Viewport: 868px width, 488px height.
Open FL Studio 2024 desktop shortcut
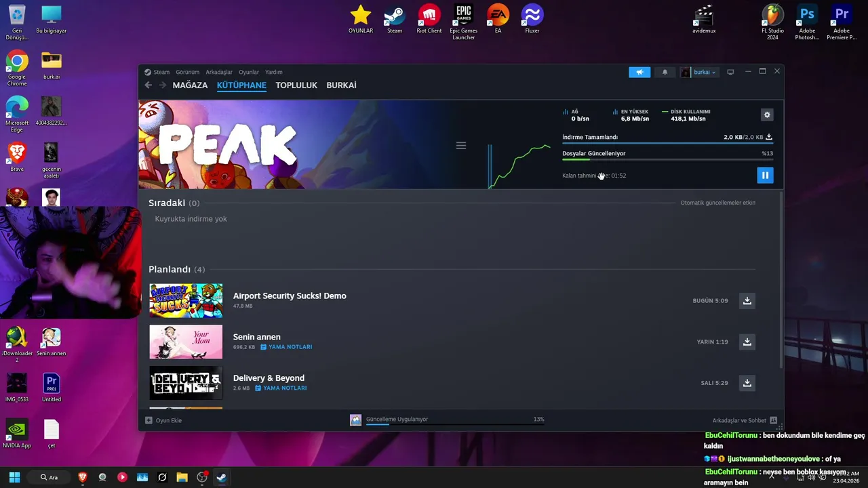[x=772, y=22]
